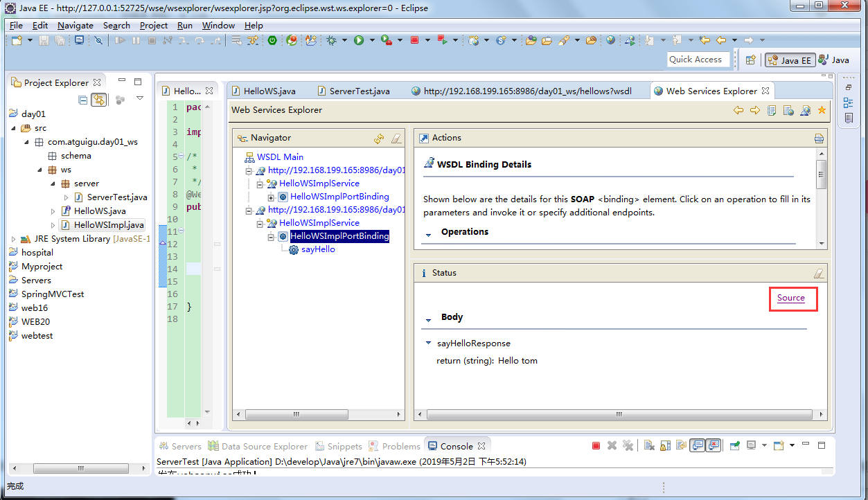The width and height of the screenshot is (868, 500).
Task: Click the Debug bug icon in the toolbar
Action: click(331, 41)
